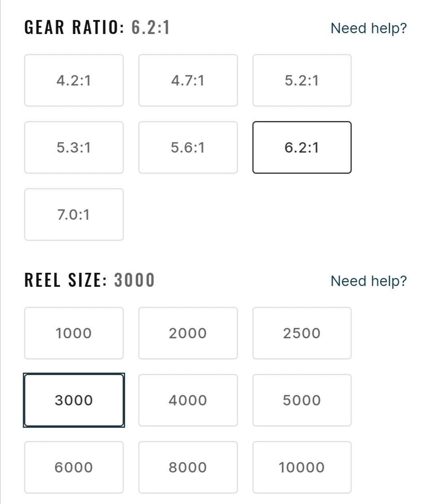Choose the 4.7:1 gear ratio
Image resolution: width=431 pixels, height=504 pixels.
click(x=188, y=81)
